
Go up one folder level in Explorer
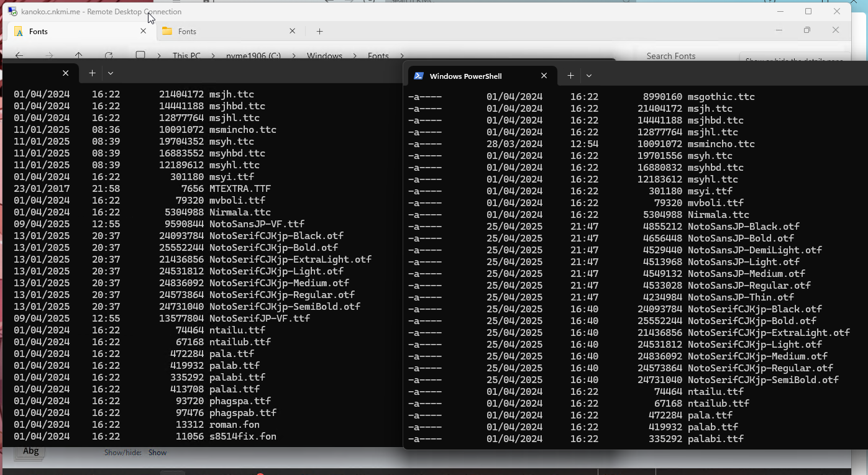(79, 56)
